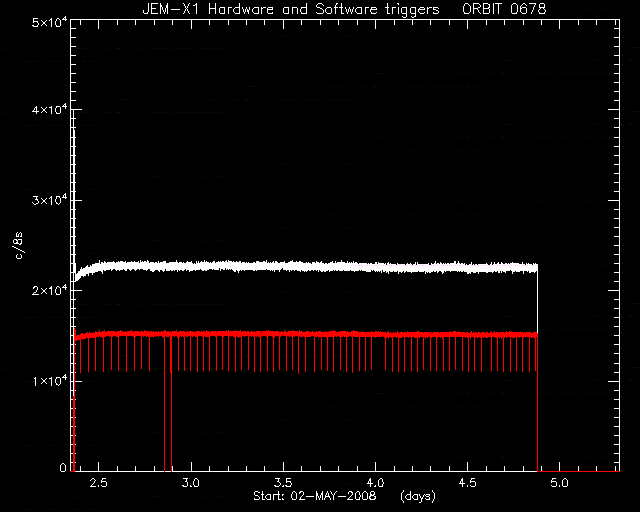Screen dimensions: 640x512
Task: Select the 3×10⁴ y-axis label
Action: (x=49, y=201)
